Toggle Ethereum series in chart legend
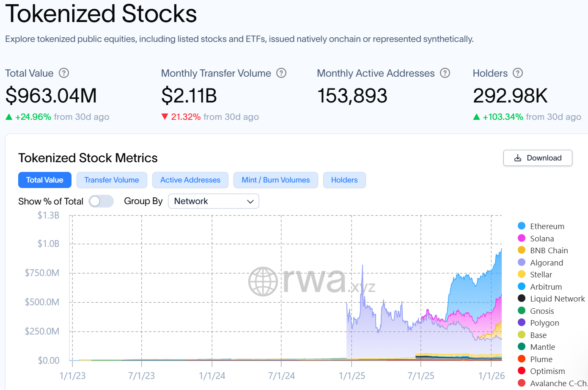588x390 pixels. pyautogui.click(x=547, y=226)
